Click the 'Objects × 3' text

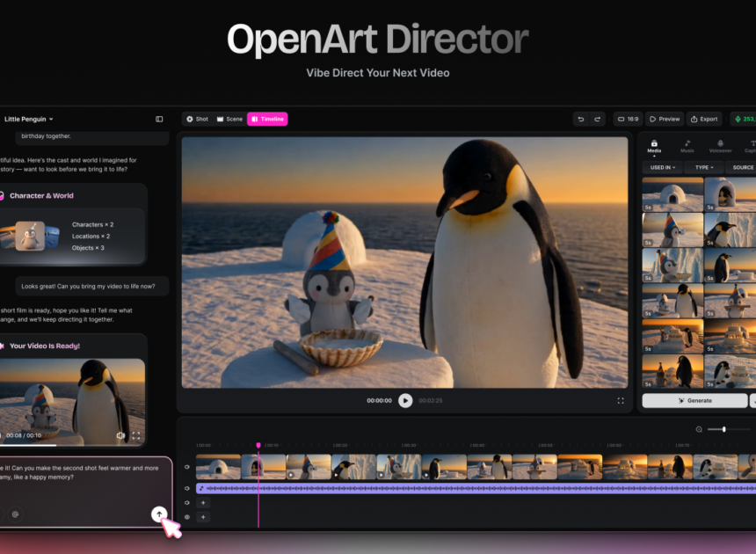pos(88,248)
